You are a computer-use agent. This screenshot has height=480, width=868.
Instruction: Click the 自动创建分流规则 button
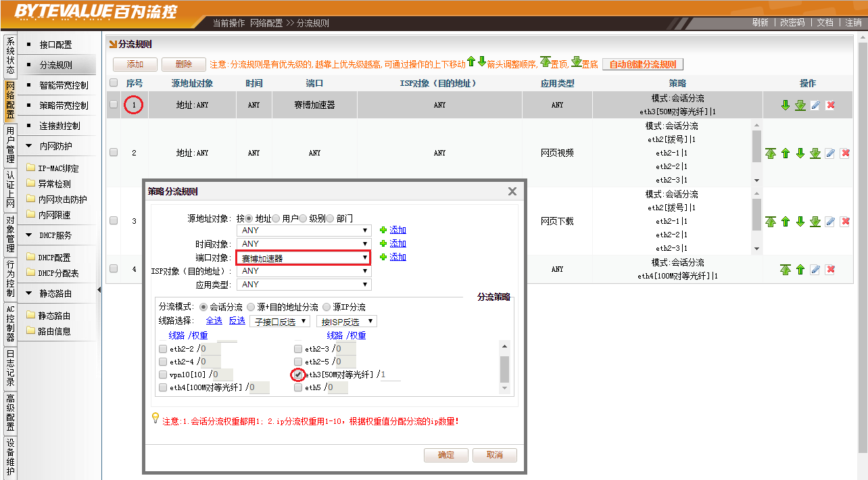coord(642,64)
